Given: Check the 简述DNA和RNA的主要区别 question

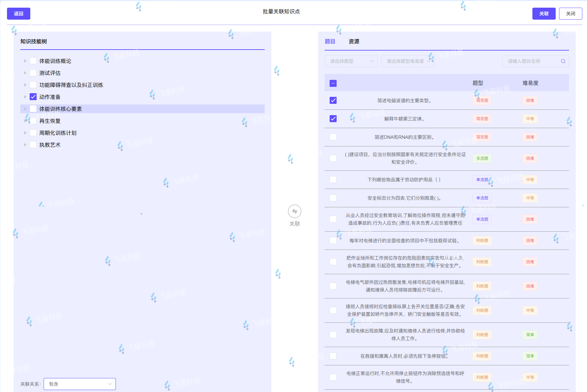Looking at the screenshot, I should pyautogui.click(x=333, y=137).
